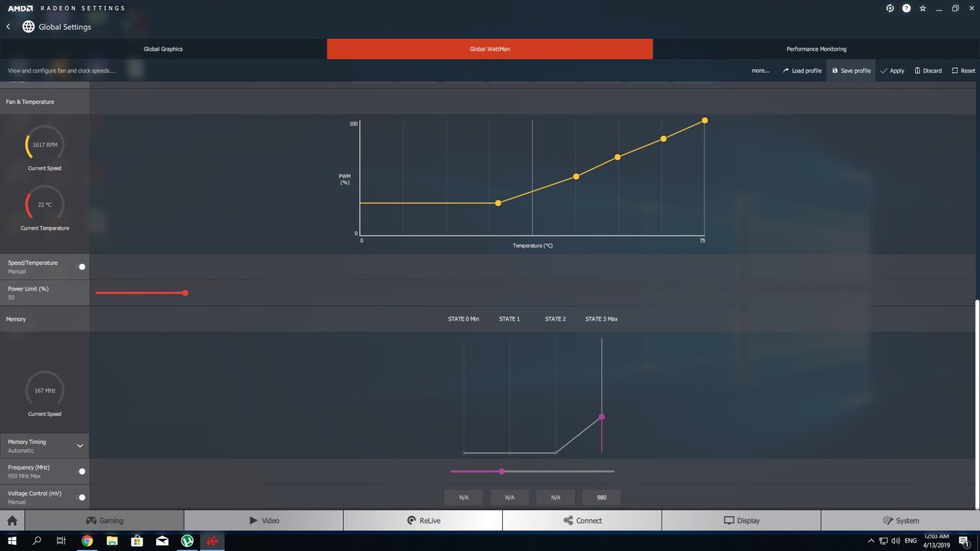Open the taskbar clock and date
Viewport: 980px width, 551px height.
click(935, 541)
